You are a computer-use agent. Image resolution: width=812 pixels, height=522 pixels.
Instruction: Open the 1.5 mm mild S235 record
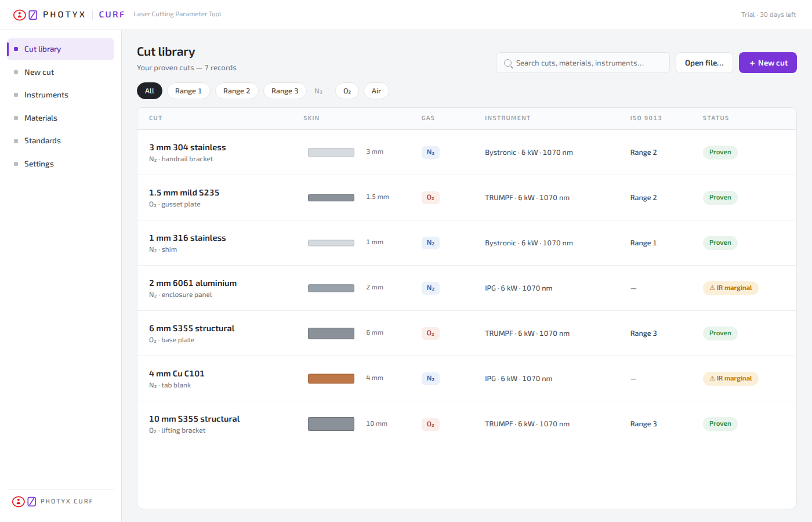click(x=467, y=198)
